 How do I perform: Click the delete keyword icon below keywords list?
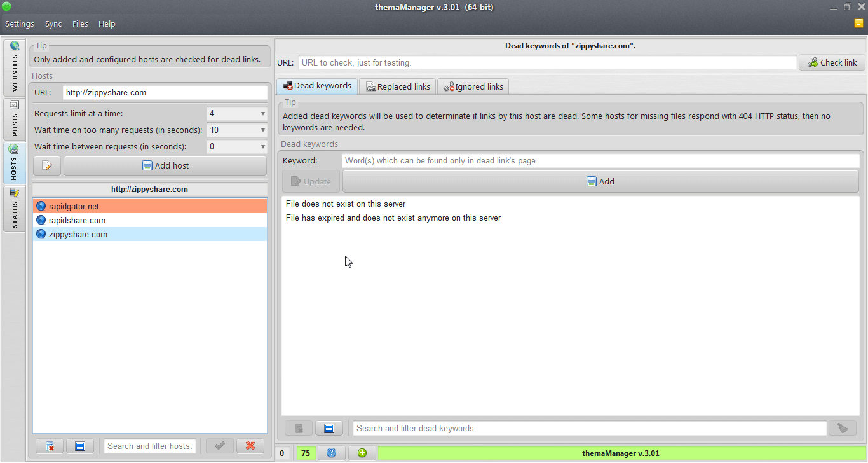299,428
